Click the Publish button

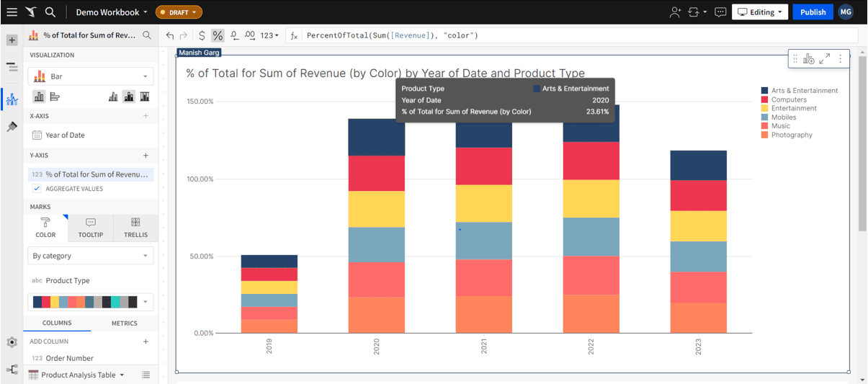813,12
